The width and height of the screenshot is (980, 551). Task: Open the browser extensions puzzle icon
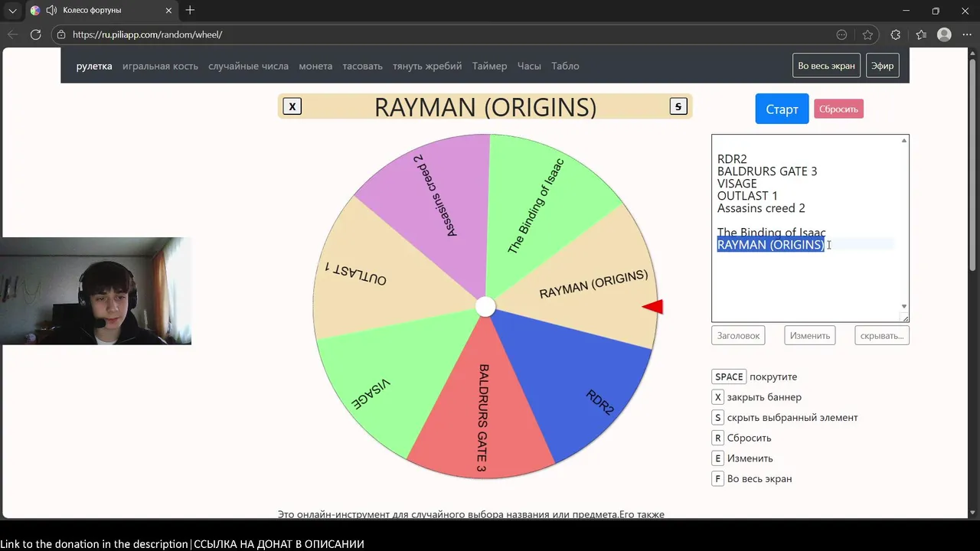click(x=896, y=34)
